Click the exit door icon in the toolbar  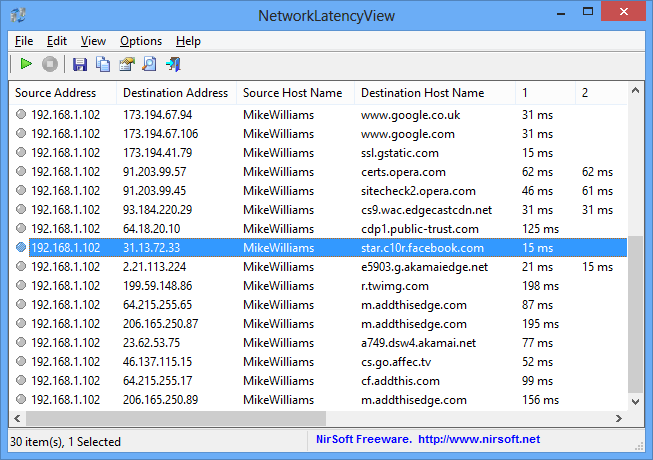point(173,65)
